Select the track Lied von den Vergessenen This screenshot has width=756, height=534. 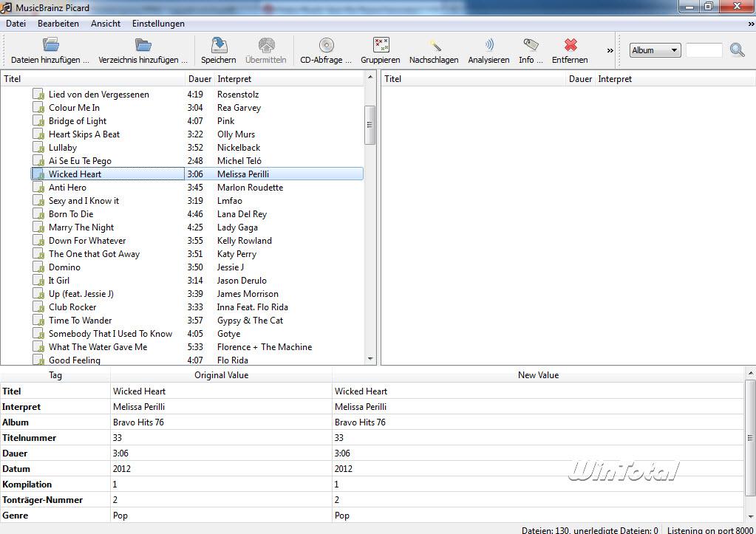[x=99, y=95]
